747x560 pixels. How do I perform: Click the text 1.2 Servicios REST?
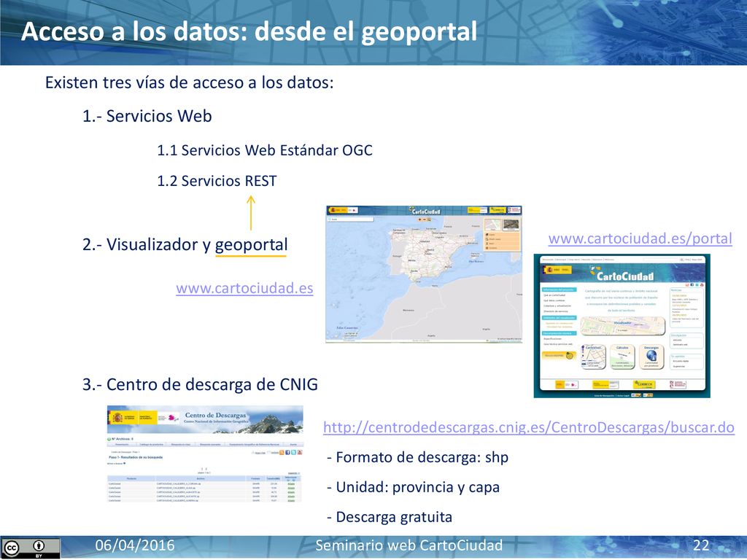click(217, 181)
